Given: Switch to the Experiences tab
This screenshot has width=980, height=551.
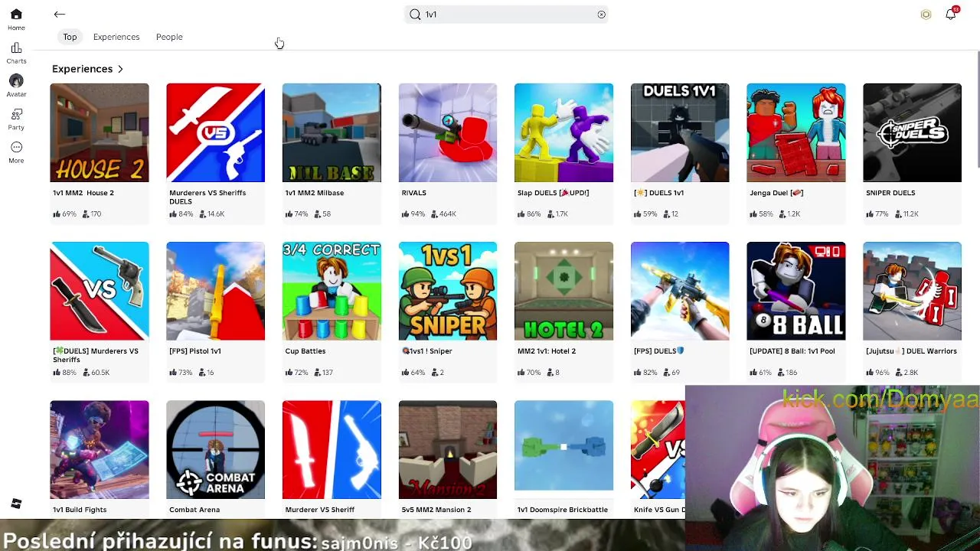Looking at the screenshot, I should pyautogui.click(x=116, y=37).
